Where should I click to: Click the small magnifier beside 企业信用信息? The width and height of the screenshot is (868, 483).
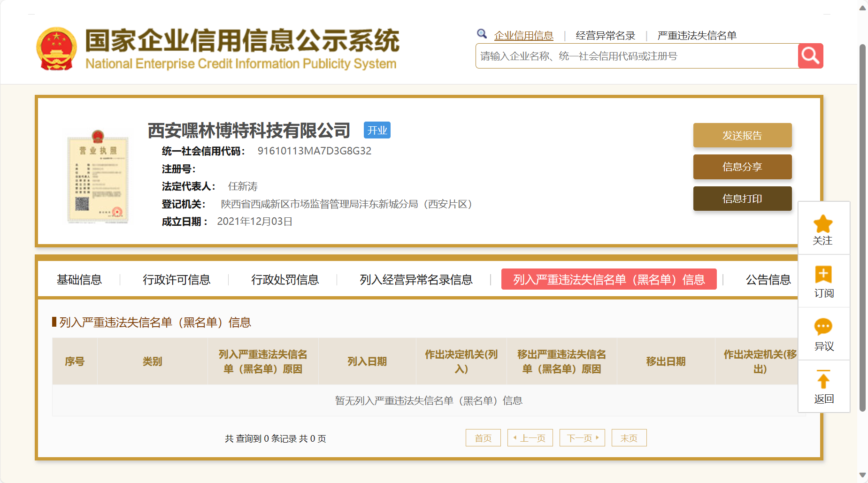(x=482, y=34)
